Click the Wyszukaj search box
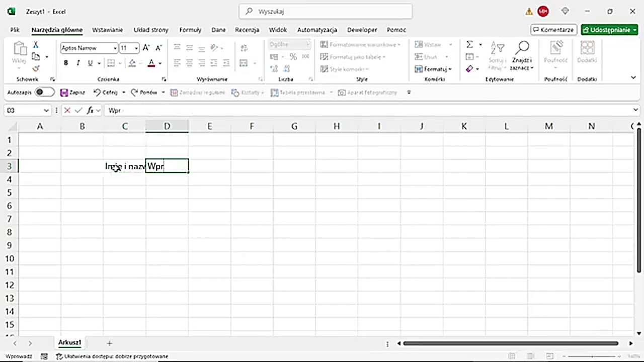 [326, 11]
